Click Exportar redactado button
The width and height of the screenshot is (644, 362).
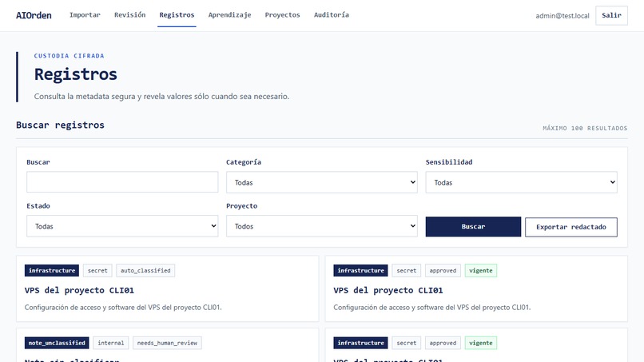(571, 227)
